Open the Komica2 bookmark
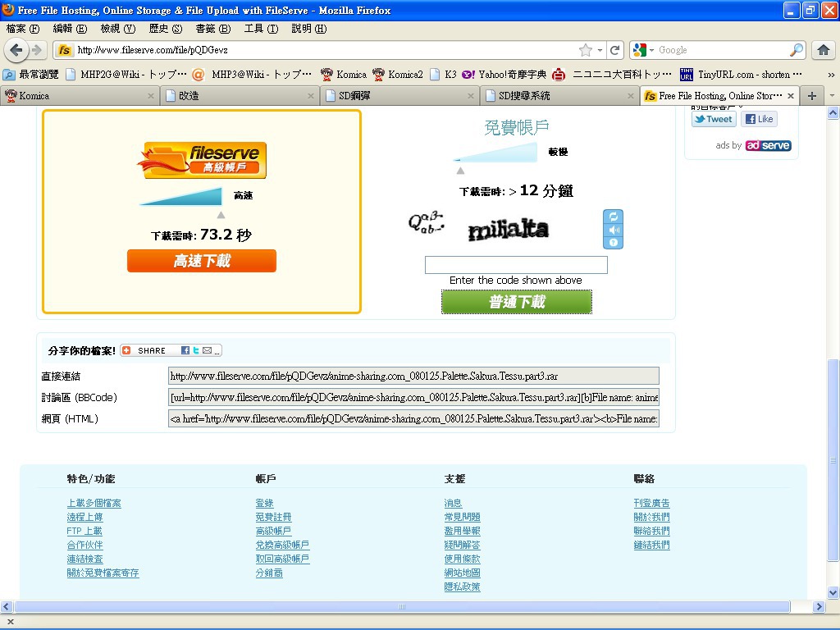The image size is (840, 630). pos(398,75)
